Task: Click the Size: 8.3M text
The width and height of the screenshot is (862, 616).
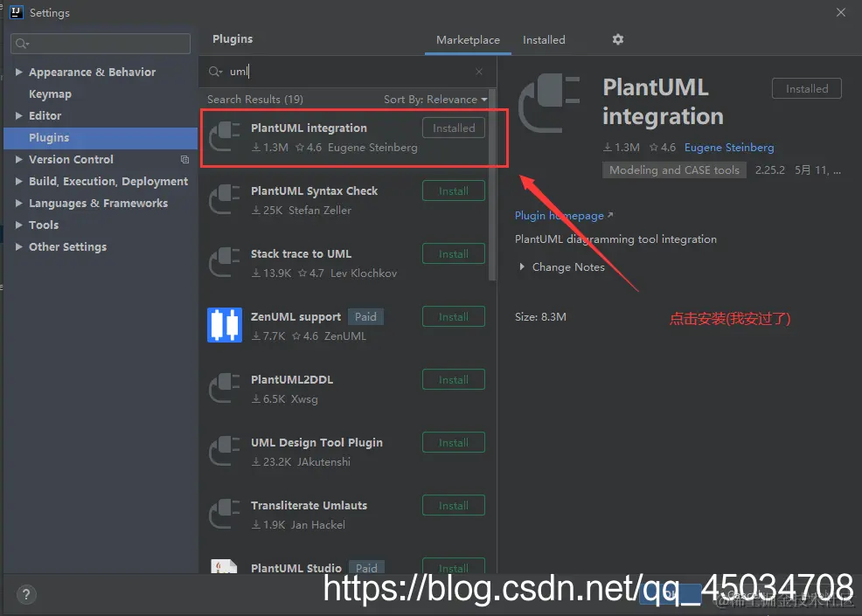Action: (x=540, y=317)
